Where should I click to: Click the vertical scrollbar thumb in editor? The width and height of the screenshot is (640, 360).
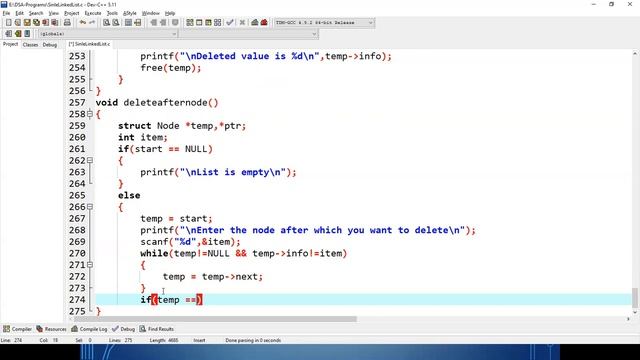pyautogui.click(x=635, y=298)
